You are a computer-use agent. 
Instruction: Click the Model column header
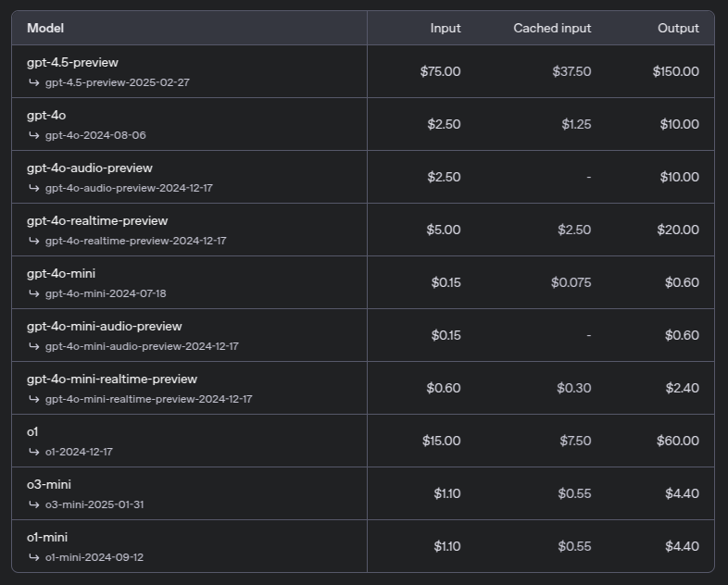point(45,29)
